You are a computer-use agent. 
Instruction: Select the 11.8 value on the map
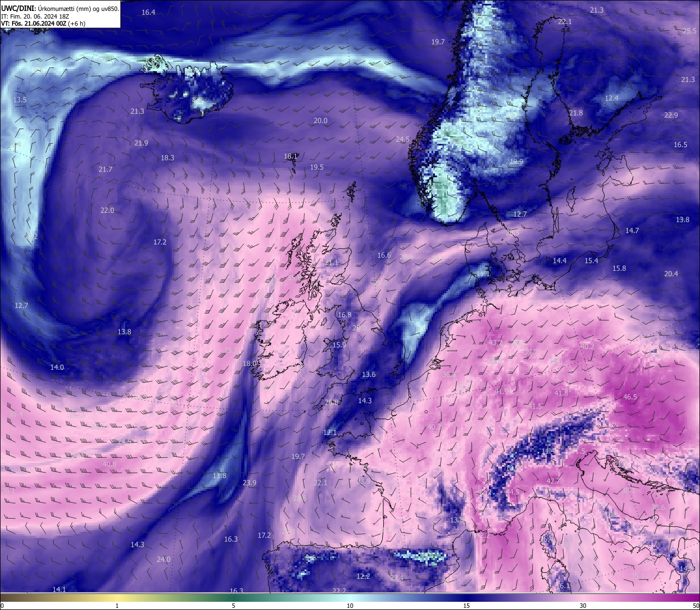(x=219, y=475)
